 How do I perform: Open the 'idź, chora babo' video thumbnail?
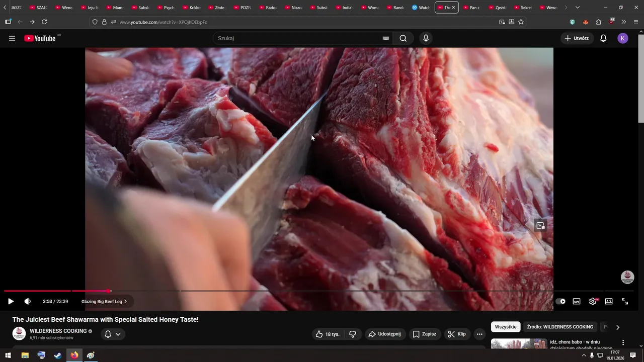tap(519, 343)
